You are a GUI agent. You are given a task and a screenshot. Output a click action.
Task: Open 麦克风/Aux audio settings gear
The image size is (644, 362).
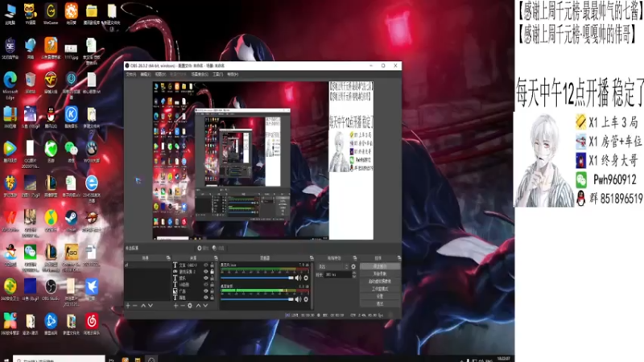[x=306, y=278]
